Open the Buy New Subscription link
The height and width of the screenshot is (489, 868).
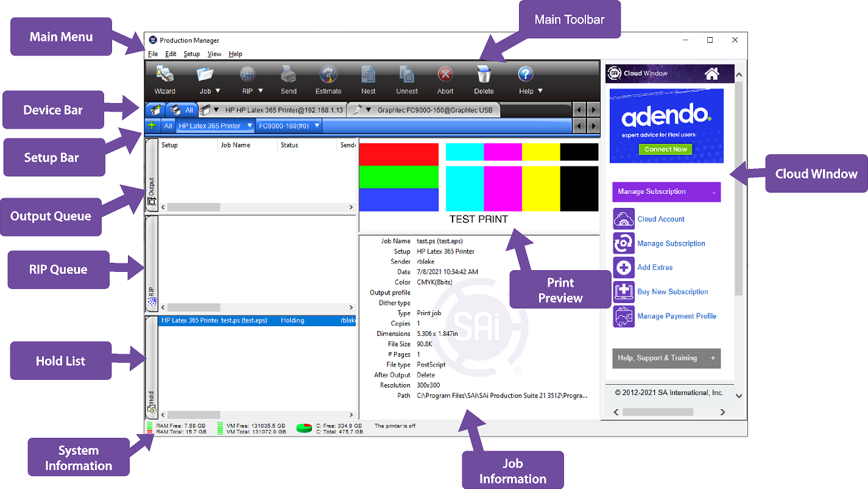672,291
